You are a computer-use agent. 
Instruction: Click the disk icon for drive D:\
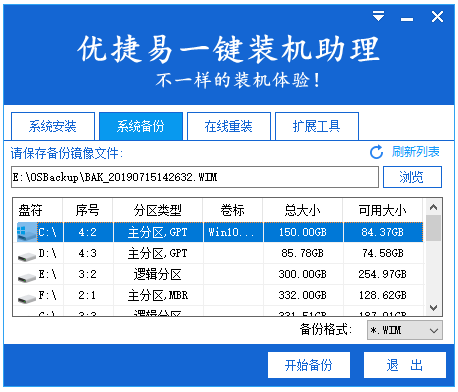click(27, 256)
